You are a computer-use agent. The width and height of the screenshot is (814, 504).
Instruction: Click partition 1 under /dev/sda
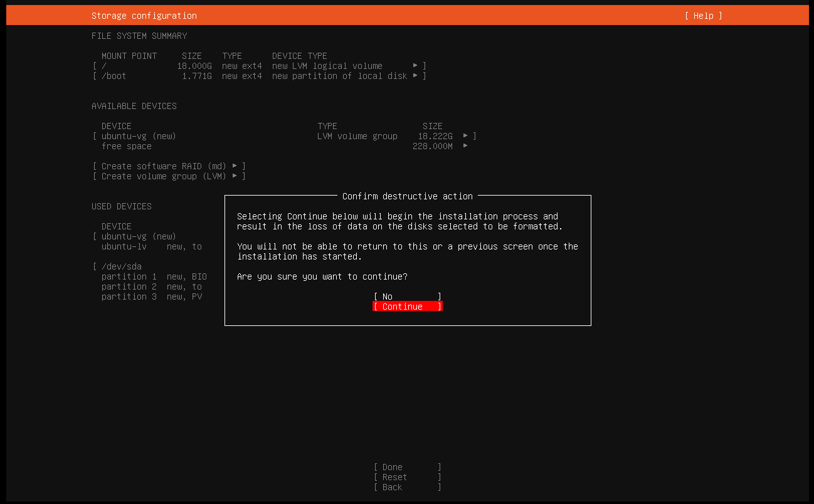[129, 276]
